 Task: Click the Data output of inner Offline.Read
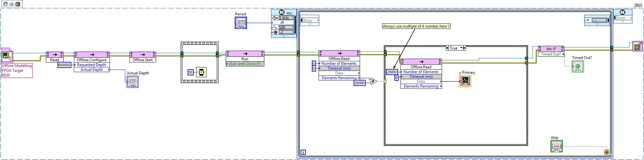[421, 81]
